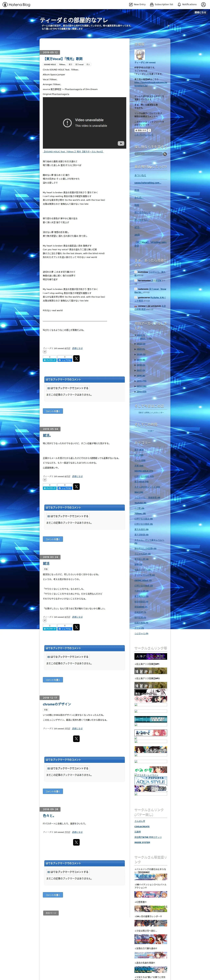
Task: Add a star to the 2019-05-04 就活。 post
Action: [x=45, y=480]
